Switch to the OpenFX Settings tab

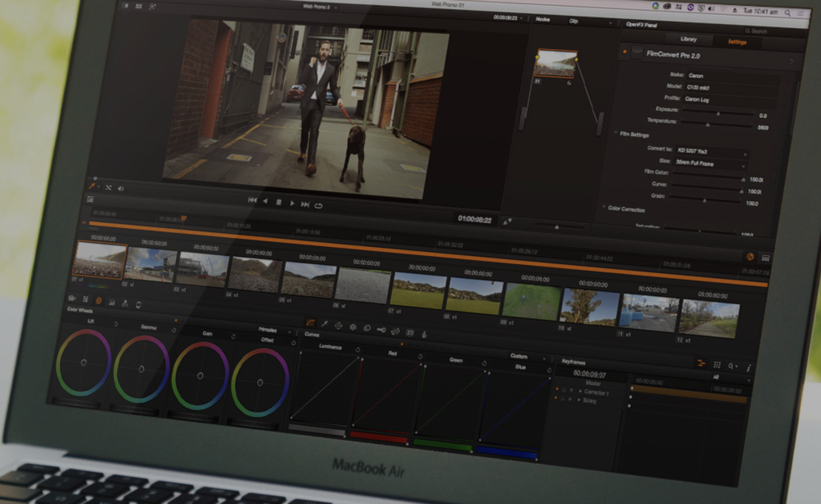click(x=737, y=42)
